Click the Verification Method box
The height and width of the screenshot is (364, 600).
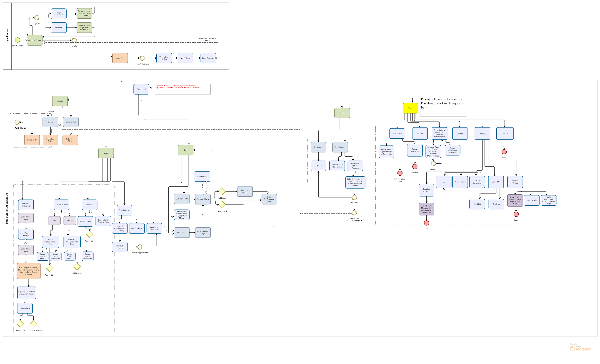click(164, 58)
